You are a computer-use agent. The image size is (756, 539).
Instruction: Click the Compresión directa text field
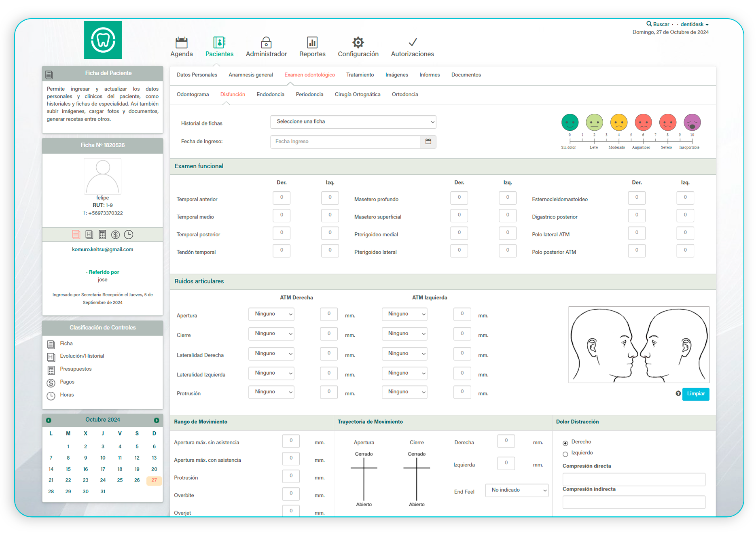tap(633, 480)
